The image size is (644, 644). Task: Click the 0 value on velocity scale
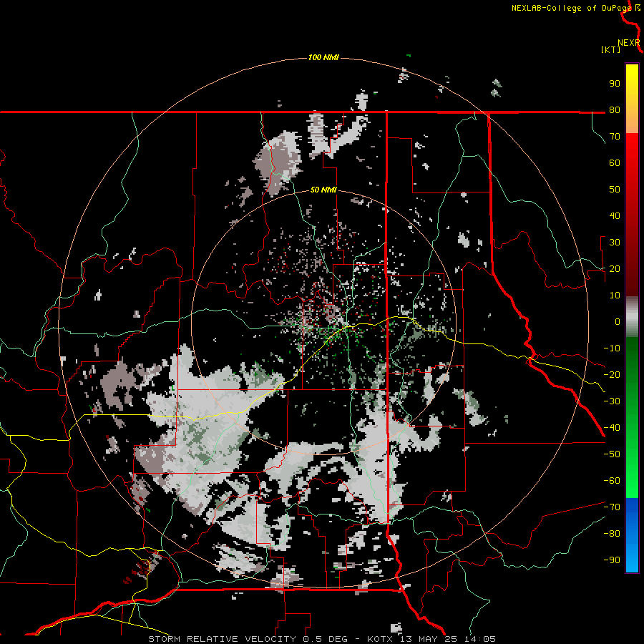(618, 321)
